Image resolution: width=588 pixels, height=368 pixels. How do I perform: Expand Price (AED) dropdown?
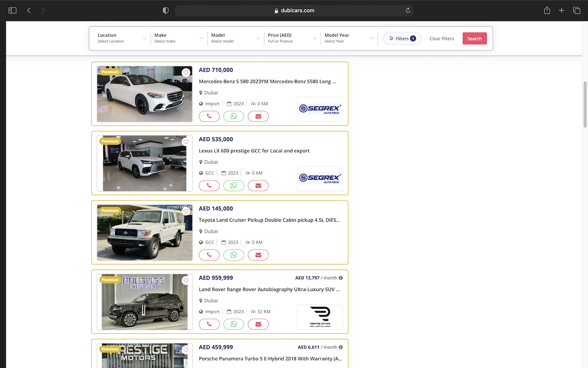click(x=292, y=38)
